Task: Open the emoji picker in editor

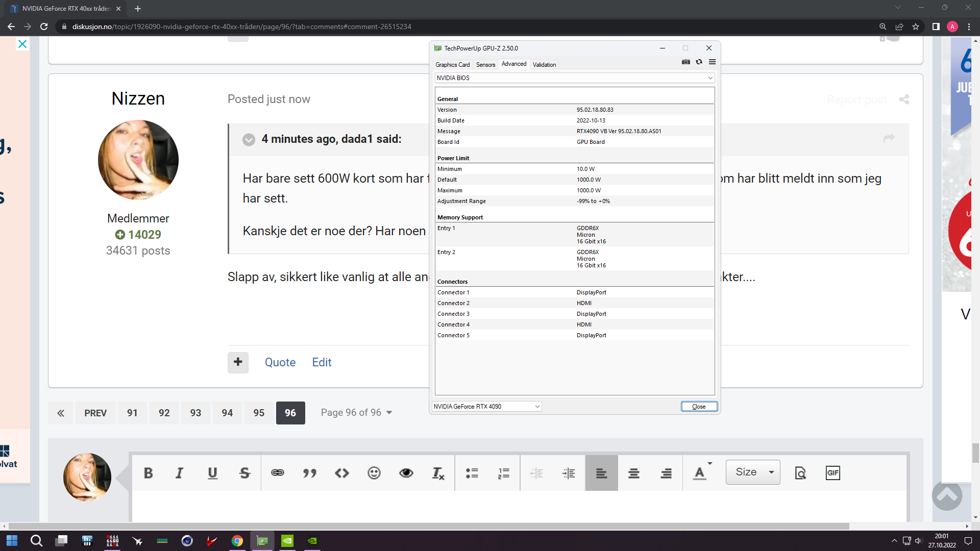Action: tap(374, 473)
